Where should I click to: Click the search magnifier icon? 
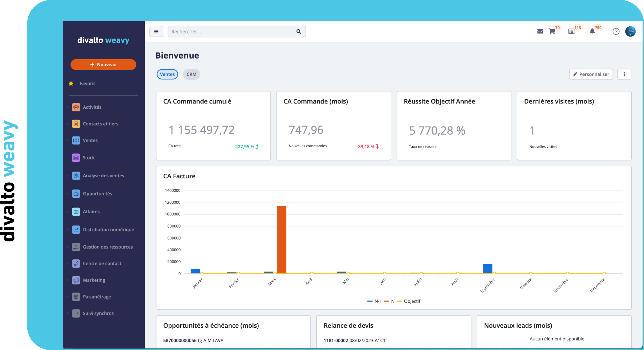[299, 31]
